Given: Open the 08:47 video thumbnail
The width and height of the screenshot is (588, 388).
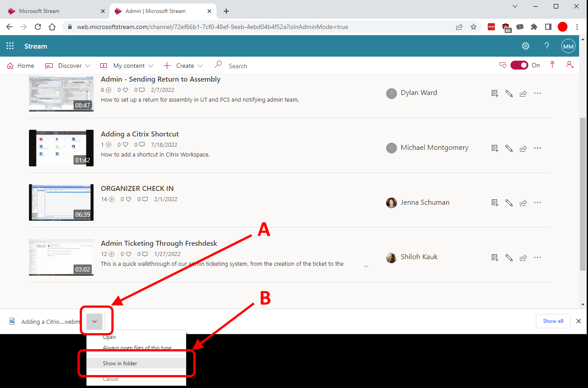Looking at the screenshot, I should [x=61, y=93].
